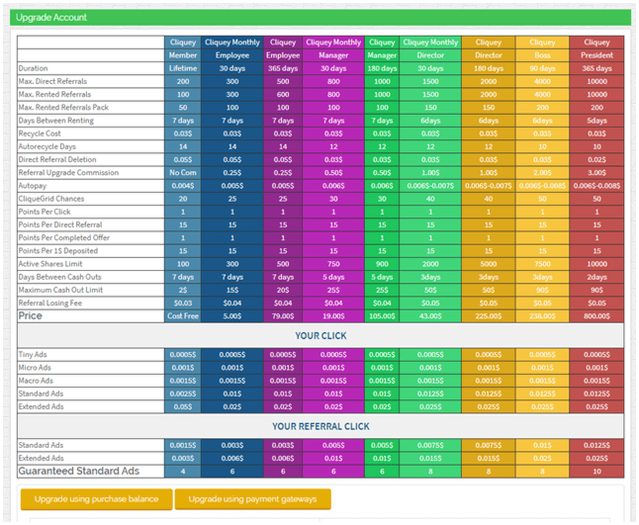Screen dimensions: 639x525
Task: Click Days Between Cash Outs label
Action: tap(60, 277)
